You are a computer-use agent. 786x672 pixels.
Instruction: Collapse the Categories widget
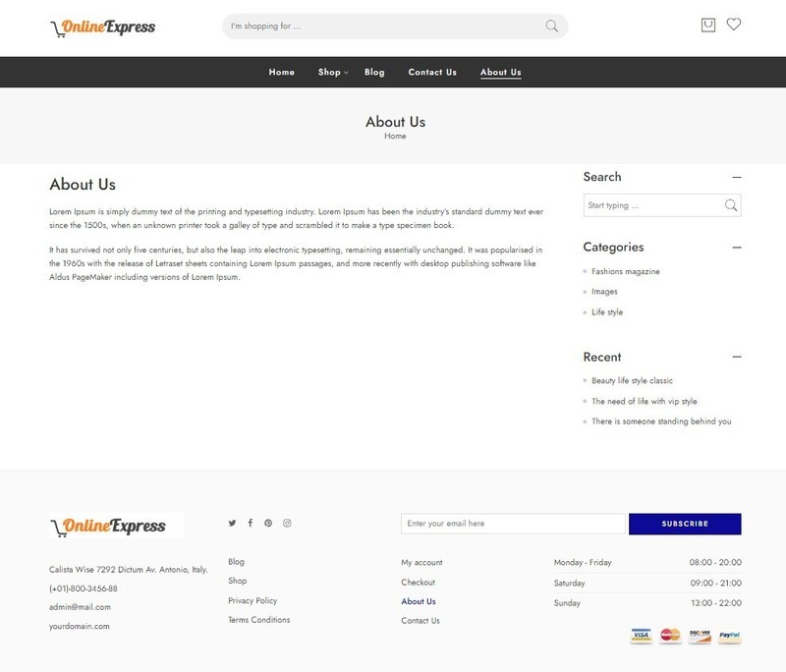[x=736, y=248]
